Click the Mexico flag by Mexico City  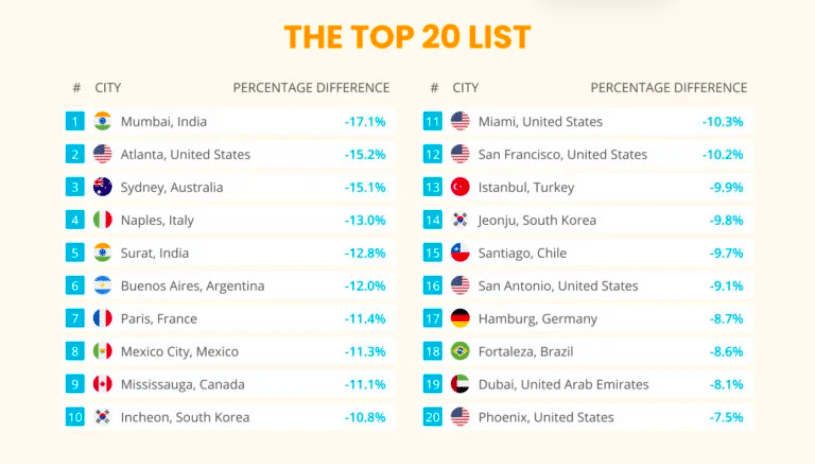[x=103, y=351]
